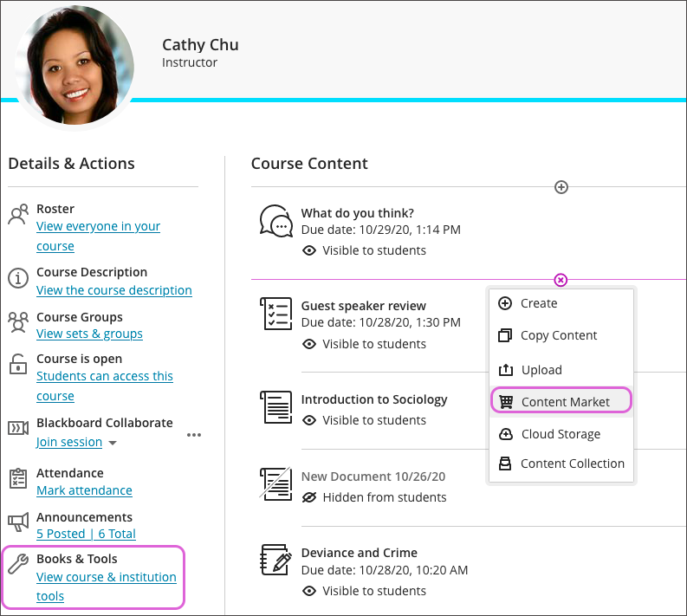Click the Mark attendance link

[x=84, y=490]
